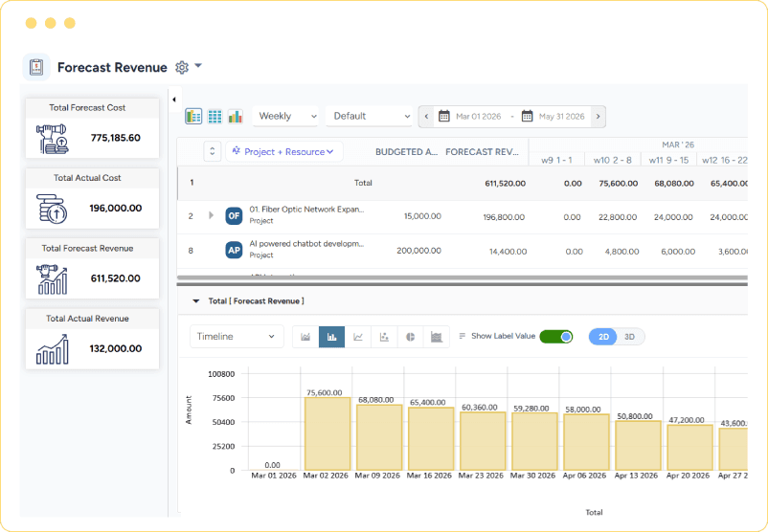Viewport: 768px width, 532px height.
Task: Select the 01. Fiber Optic Network Expansion project
Action: (306, 210)
